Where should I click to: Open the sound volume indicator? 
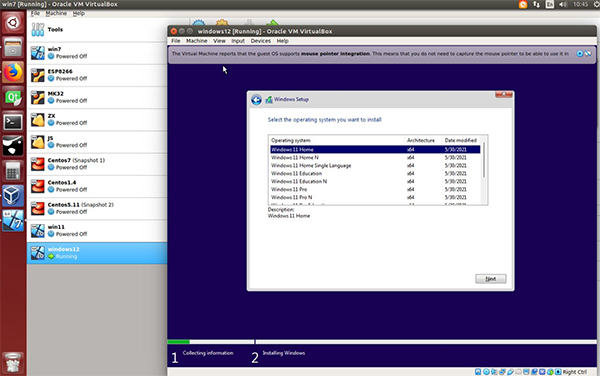[x=563, y=5]
